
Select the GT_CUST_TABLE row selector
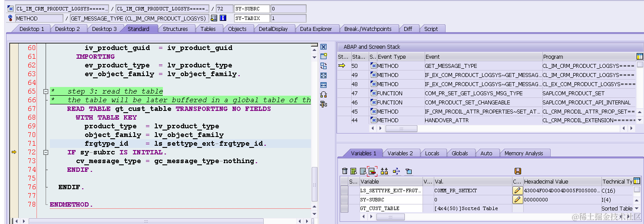click(344, 209)
